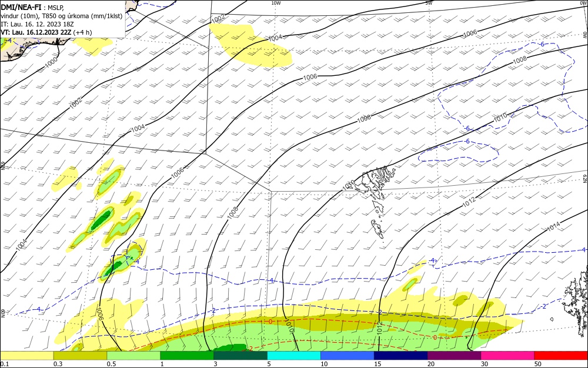Click the '(+4 h)' forecast offset text

(82, 32)
